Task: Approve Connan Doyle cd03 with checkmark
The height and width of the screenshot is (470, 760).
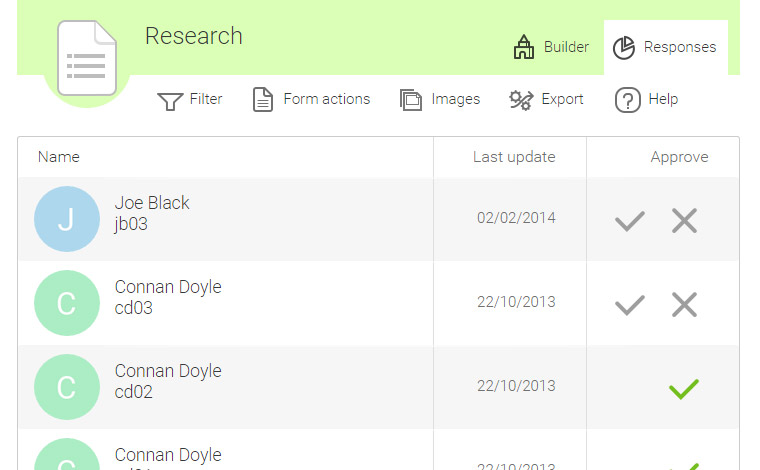Action: (630, 305)
